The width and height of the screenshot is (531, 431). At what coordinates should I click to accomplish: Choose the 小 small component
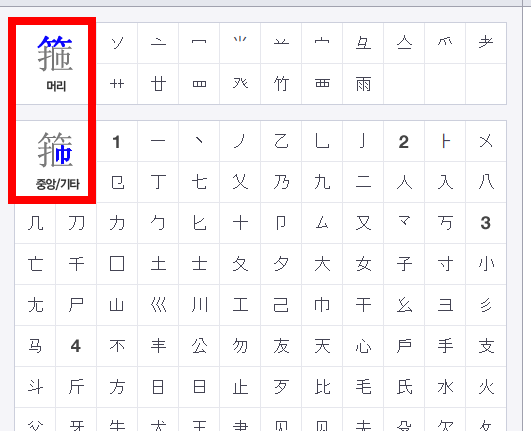pos(486,264)
